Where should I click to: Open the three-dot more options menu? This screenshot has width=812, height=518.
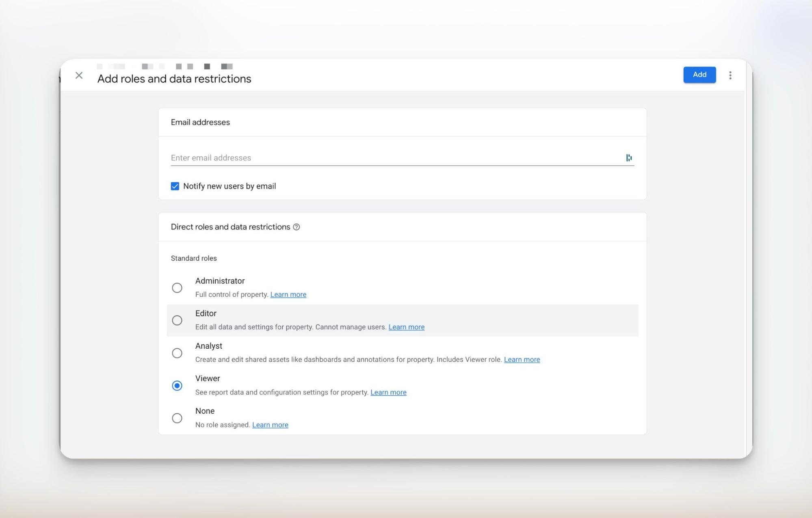(730, 75)
